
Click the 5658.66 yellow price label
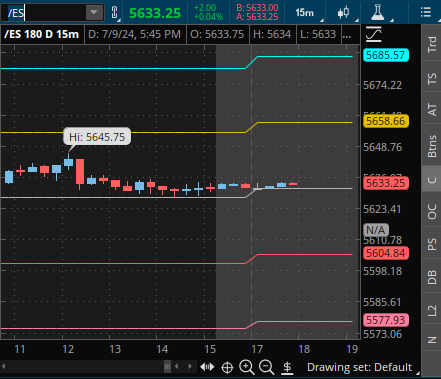(x=386, y=121)
